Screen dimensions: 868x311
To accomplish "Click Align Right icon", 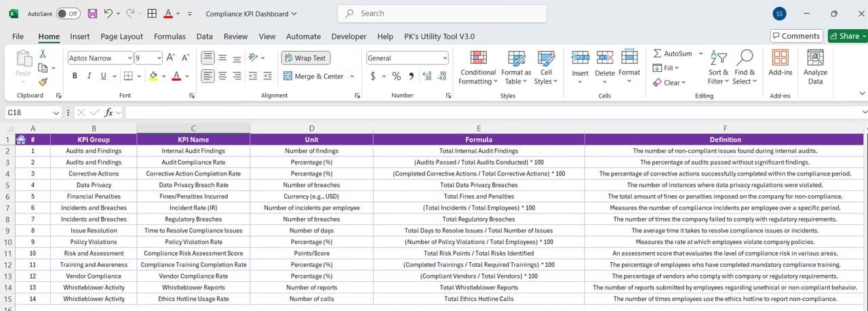I will pyautogui.click(x=237, y=76).
